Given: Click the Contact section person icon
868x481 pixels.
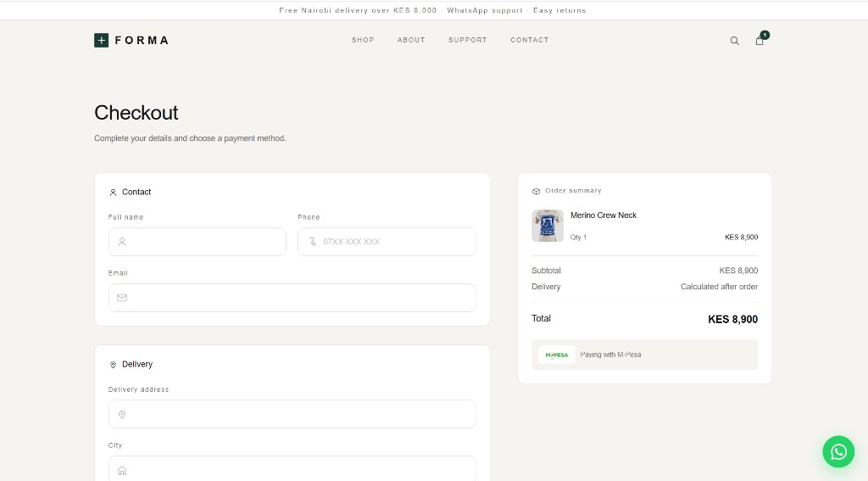Looking at the screenshot, I should pos(113,193).
